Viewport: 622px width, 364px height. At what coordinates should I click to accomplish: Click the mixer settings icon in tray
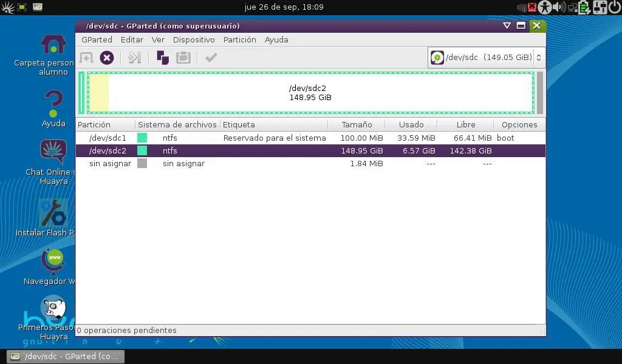click(600, 7)
